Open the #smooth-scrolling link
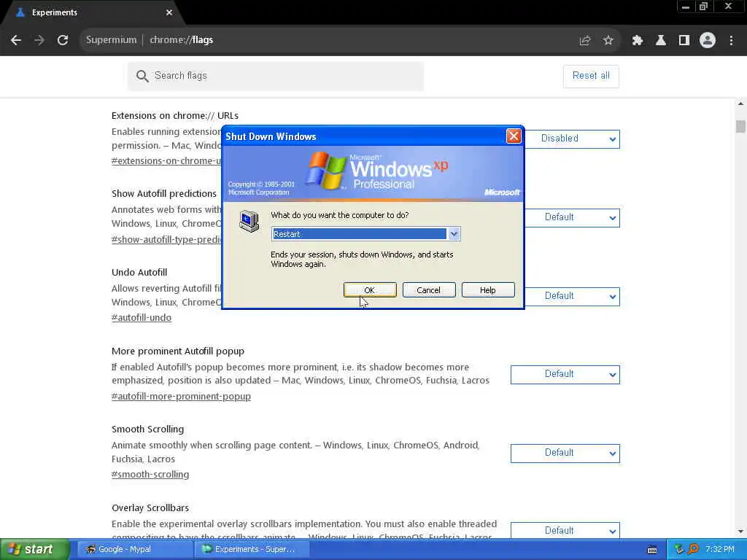This screenshot has height=560, width=747. 150,474
